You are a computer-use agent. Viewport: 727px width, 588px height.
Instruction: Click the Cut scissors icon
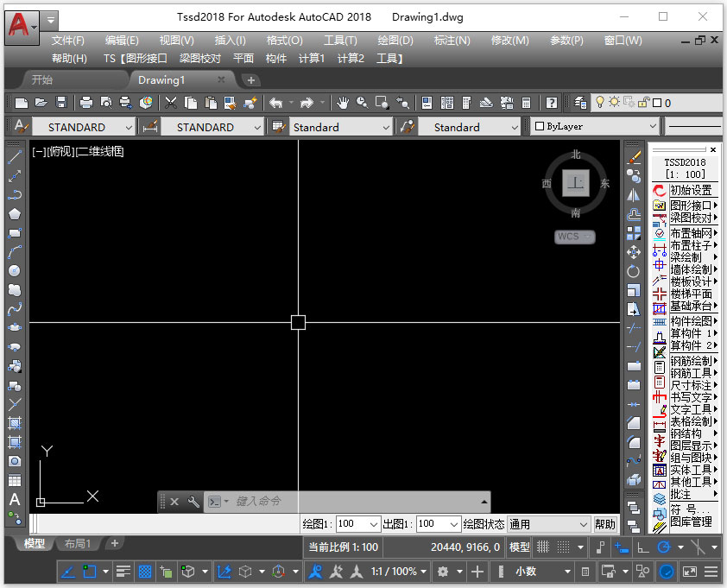(x=171, y=103)
